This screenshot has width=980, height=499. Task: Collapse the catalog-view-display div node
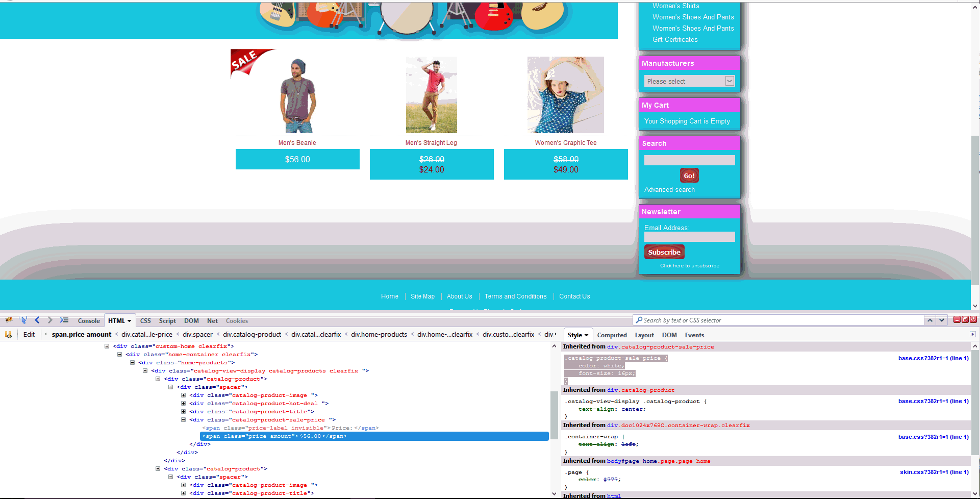[145, 371]
